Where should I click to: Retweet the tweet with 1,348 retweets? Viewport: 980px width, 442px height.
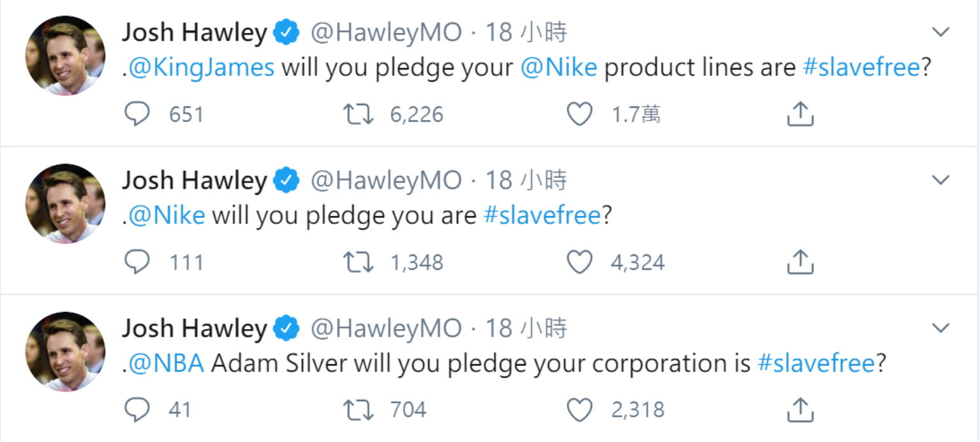(358, 262)
